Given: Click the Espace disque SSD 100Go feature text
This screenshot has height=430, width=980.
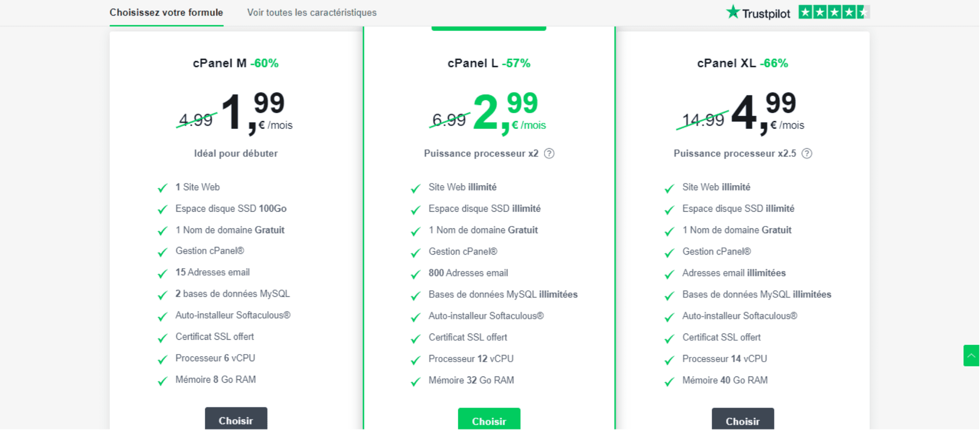Looking at the screenshot, I should tap(231, 209).
